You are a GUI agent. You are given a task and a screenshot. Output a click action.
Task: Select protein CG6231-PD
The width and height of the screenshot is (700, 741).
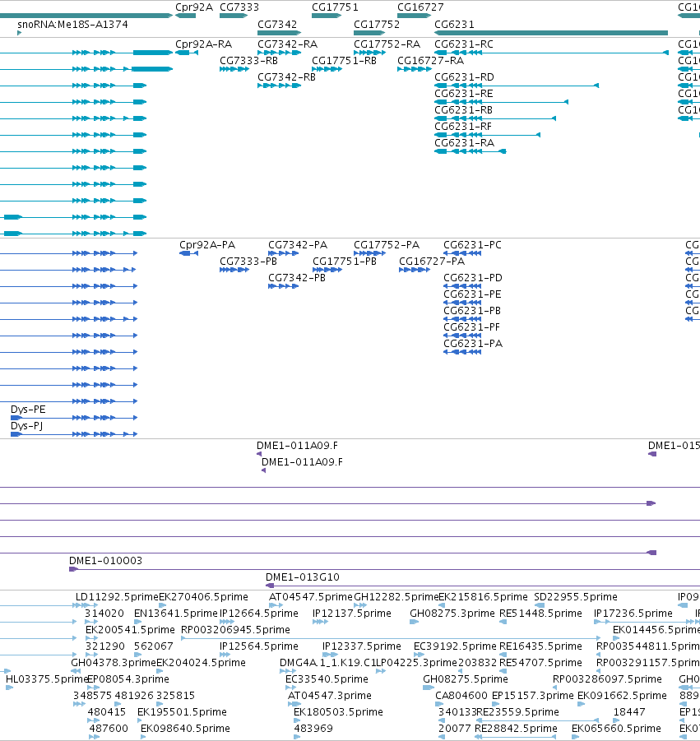pos(473,278)
